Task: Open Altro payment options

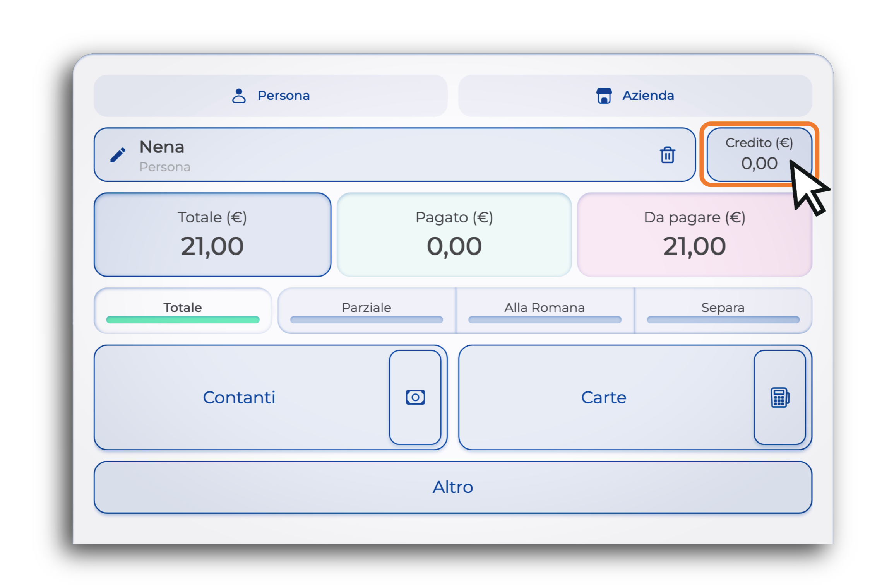Action: [x=452, y=487]
